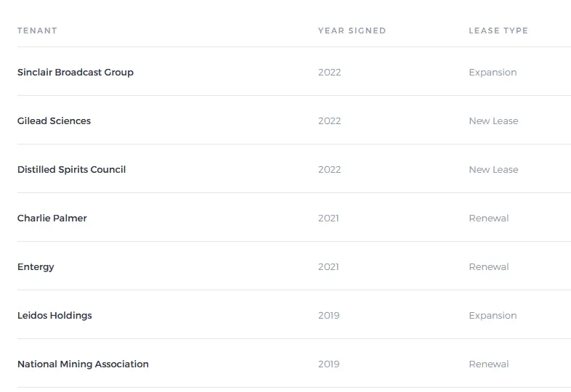Click New Lease in Gilead Sciences row

coord(493,121)
